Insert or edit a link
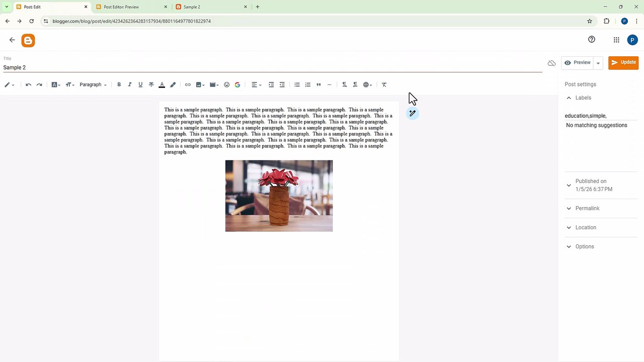Viewport: 644px width, 362px height. point(188,84)
